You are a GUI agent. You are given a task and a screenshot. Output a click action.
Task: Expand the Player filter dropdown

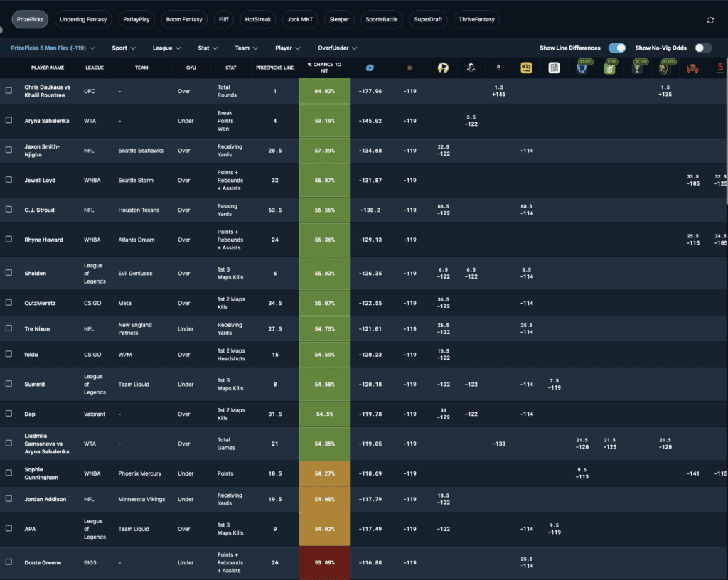[x=287, y=48]
